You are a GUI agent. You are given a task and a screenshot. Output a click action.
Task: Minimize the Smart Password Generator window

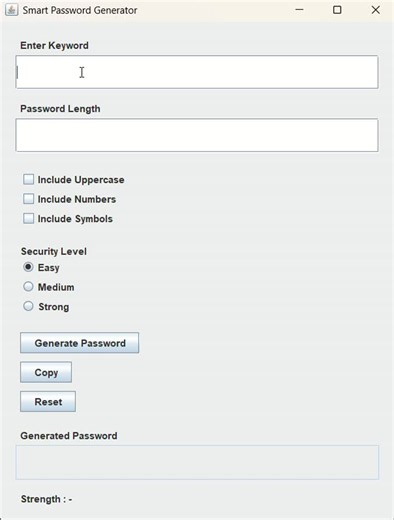point(299,10)
